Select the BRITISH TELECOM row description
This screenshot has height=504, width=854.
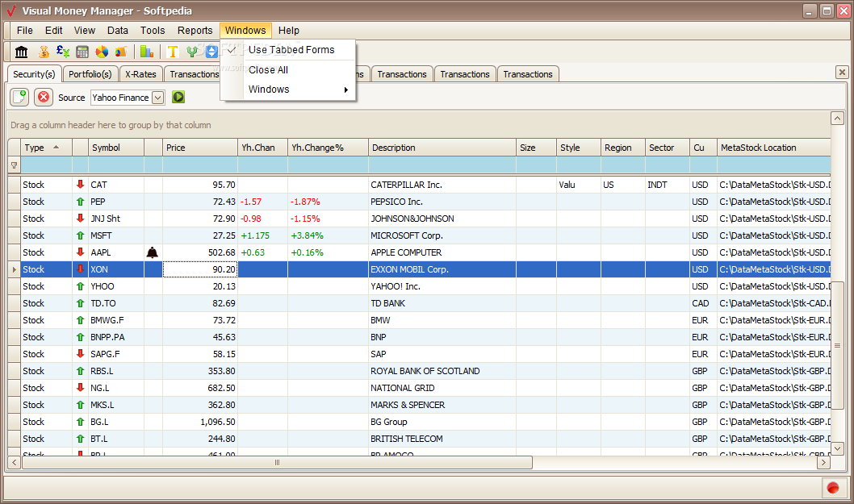[x=442, y=439]
